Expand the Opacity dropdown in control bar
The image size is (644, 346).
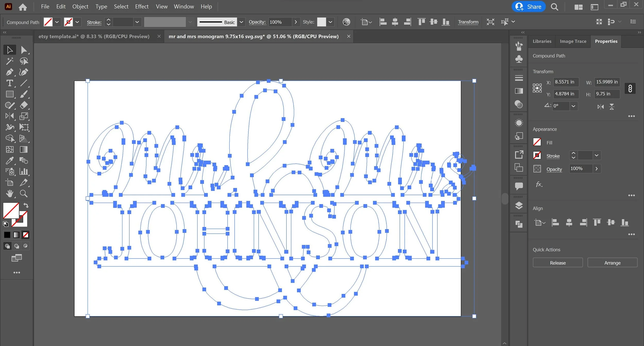pyautogui.click(x=296, y=22)
